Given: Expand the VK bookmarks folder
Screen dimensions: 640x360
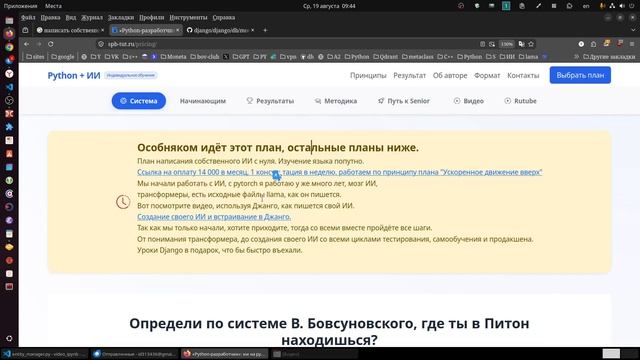Looking at the screenshot, I should tap(111, 57).
